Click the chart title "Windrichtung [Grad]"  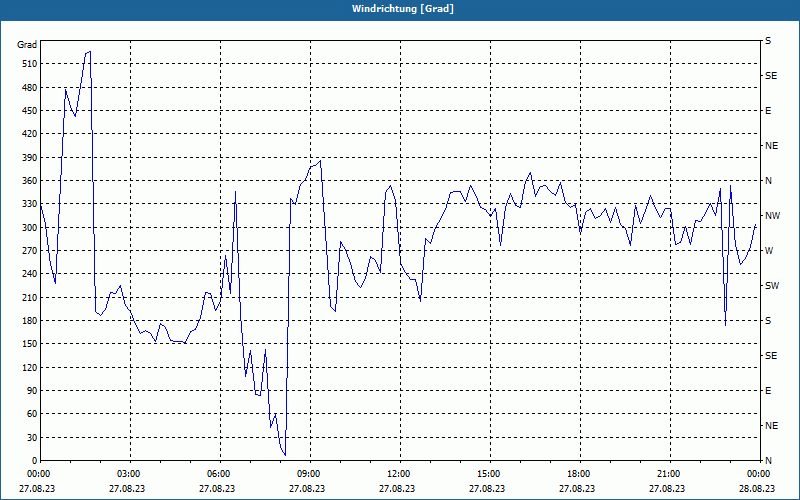403,9
